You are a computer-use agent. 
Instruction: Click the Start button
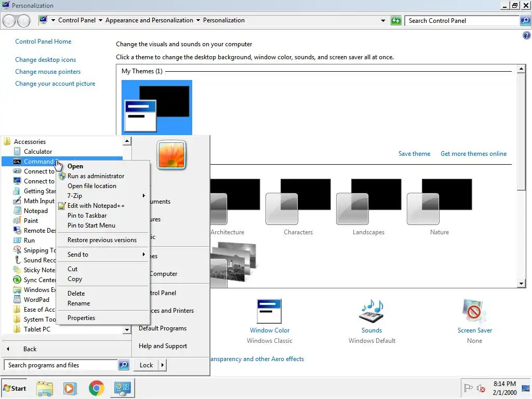pyautogui.click(x=14, y=388)
